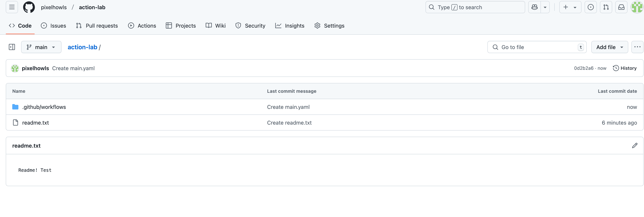Focus the Type / to search field
This screenshot has width=644, height=217.
coord(475,7)
